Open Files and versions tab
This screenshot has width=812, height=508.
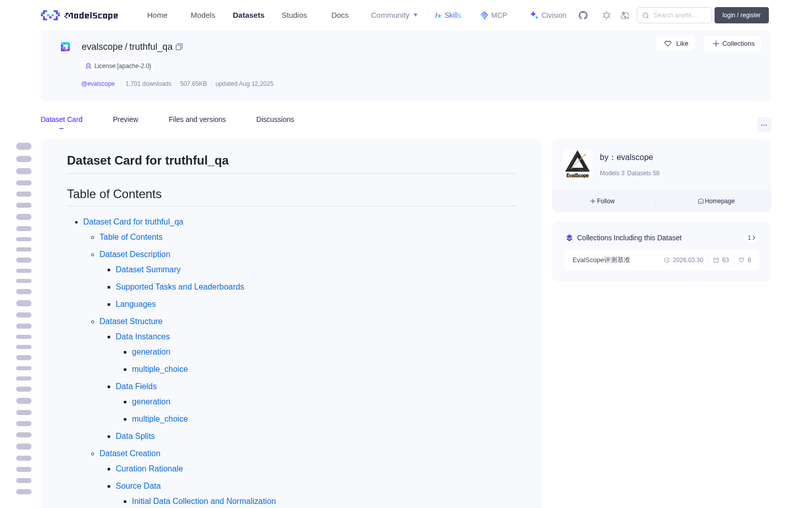[x=197, y=119]
